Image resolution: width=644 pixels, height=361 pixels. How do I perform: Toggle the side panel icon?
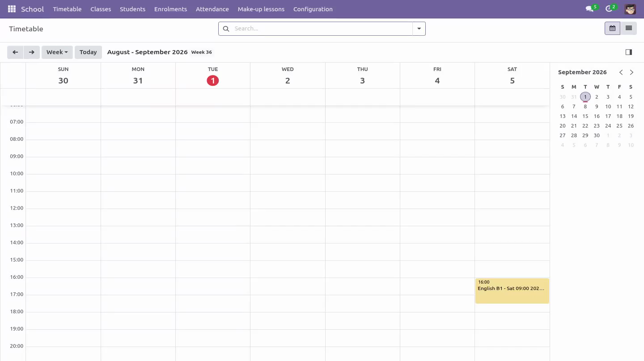[x=628, y=52]
